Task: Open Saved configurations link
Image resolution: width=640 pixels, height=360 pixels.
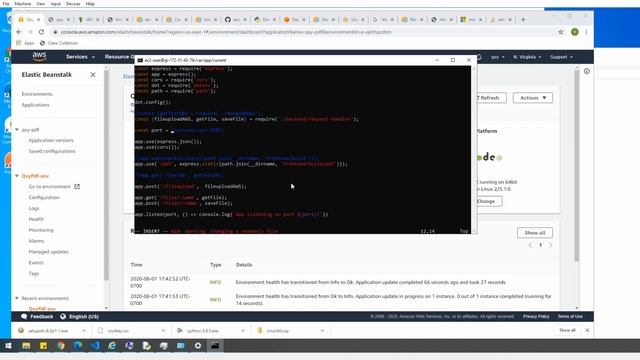Action: (52, 151)
